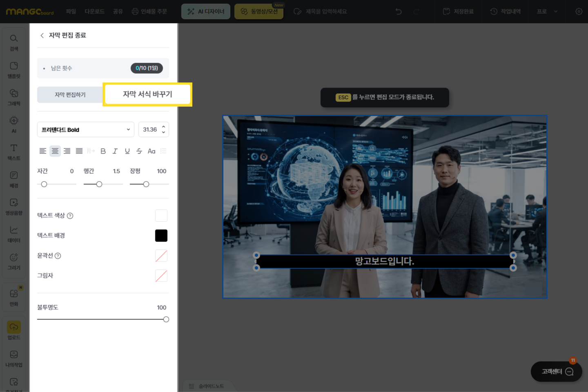588x392 pixels.
Task: Toggle underline formatting for subtitle
Action: 127,151
